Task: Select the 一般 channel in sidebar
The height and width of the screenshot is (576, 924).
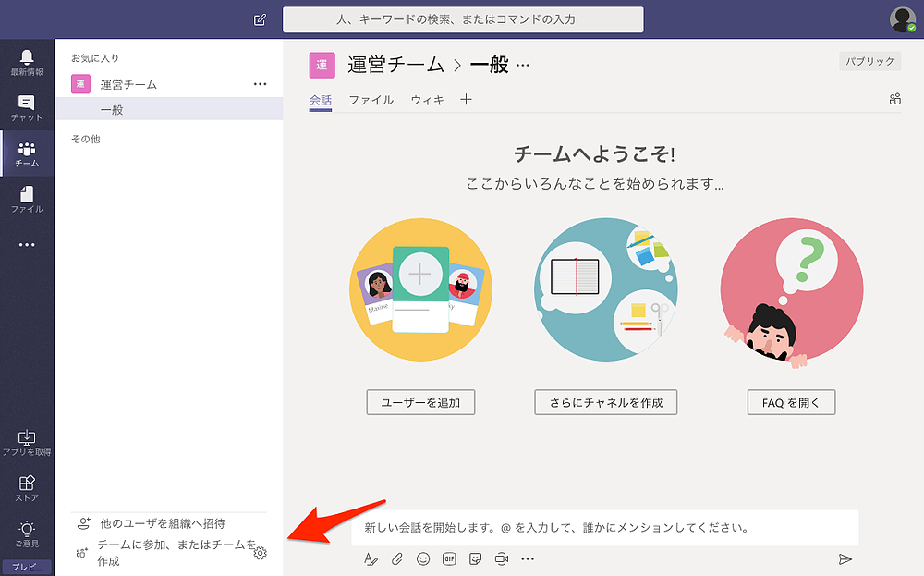Action: pyautogui.click(x=169, y=110)
